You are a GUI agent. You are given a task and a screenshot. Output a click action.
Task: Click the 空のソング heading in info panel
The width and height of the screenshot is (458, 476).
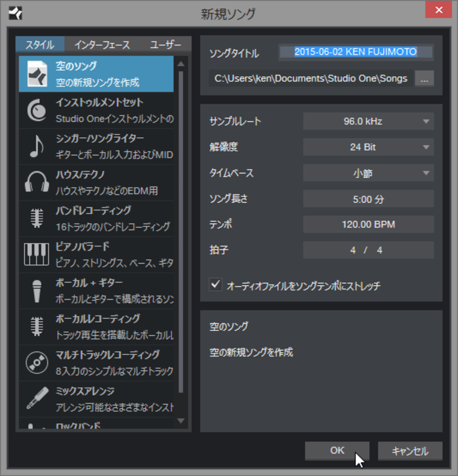point(228,327)
